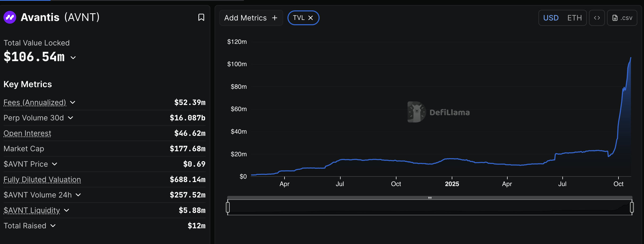The image size is (644, 244).
Task: Expand Perp Volume 30d details
Action: point(70,118)
